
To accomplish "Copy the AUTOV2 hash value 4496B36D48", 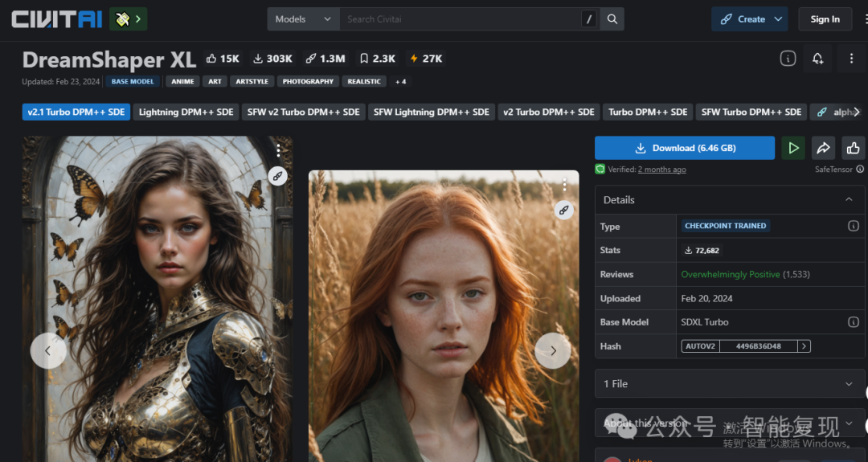I will tap(759, 346).
